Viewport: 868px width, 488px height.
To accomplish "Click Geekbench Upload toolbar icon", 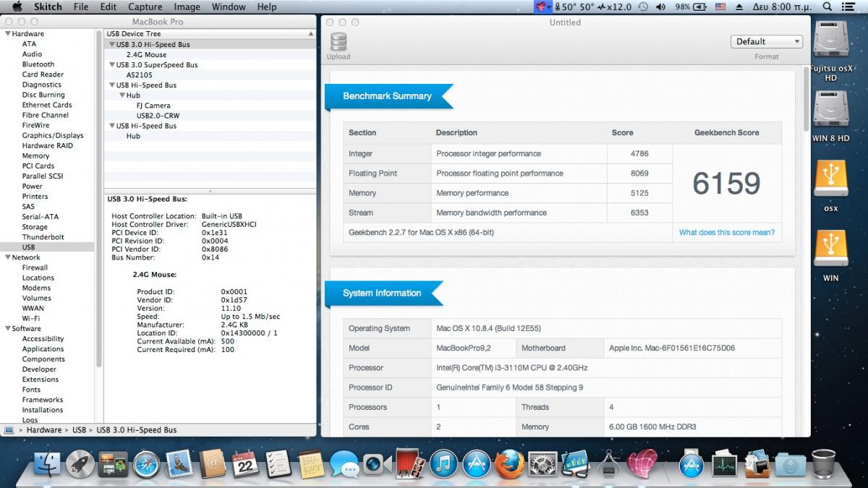I will [x=338, y=47].
